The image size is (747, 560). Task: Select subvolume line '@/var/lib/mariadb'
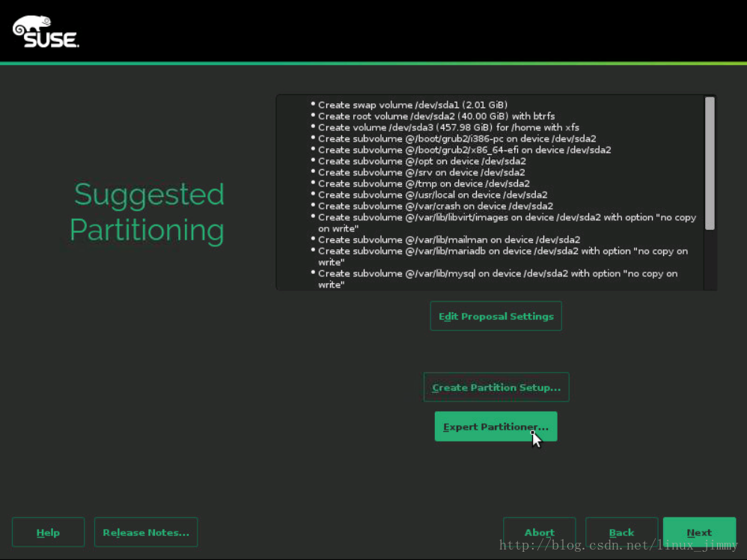pos(503,256)
